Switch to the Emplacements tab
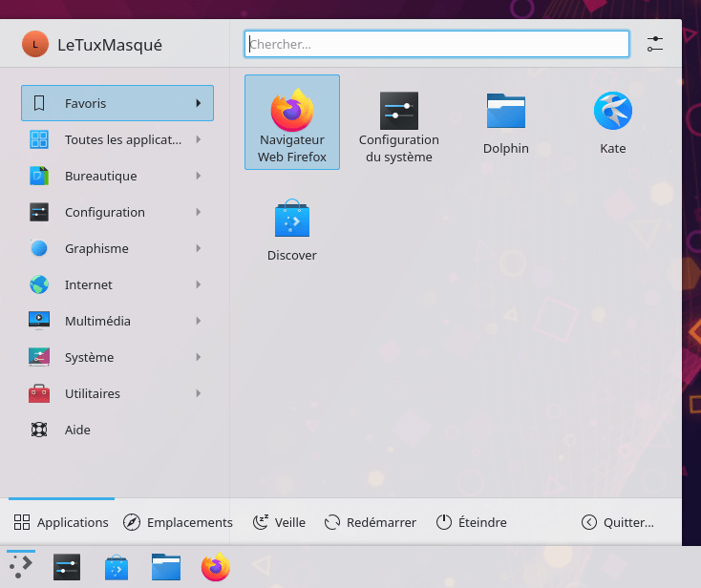 point(179,522)
